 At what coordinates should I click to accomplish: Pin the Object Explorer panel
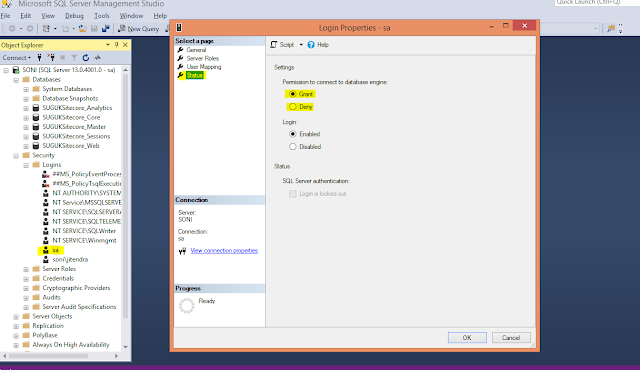[x=116, y=45]
